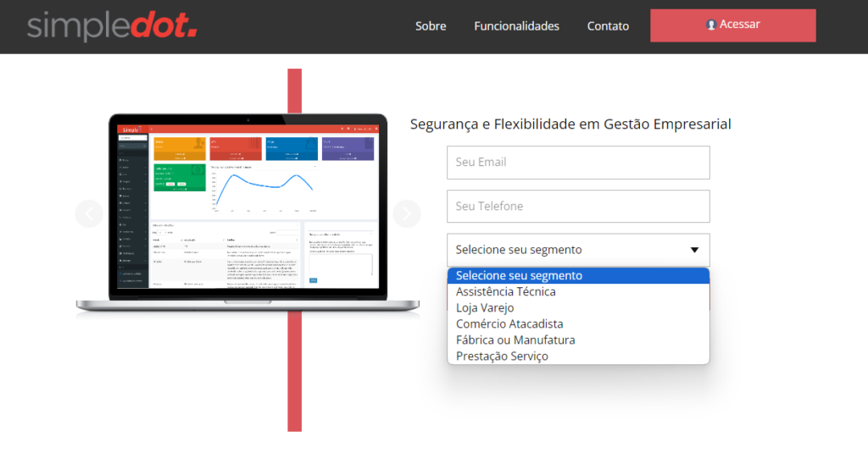Click the segment dropdown arrow
The image size is (868, 459).
click(x=694, y=250)
